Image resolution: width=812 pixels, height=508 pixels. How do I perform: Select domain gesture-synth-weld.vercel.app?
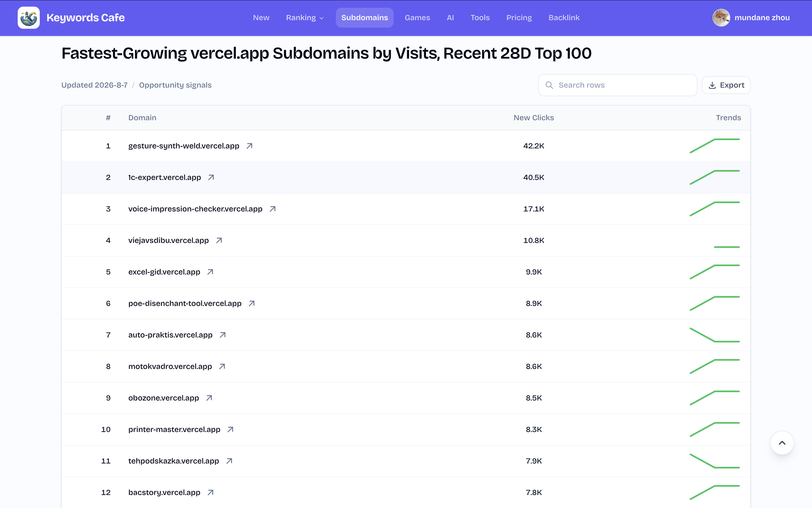click(x=184, y=146)
